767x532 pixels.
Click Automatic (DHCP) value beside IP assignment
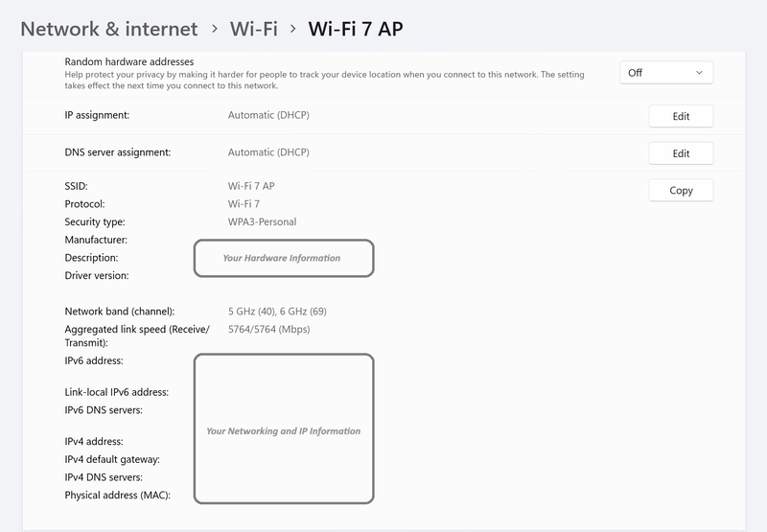point(268,115)
